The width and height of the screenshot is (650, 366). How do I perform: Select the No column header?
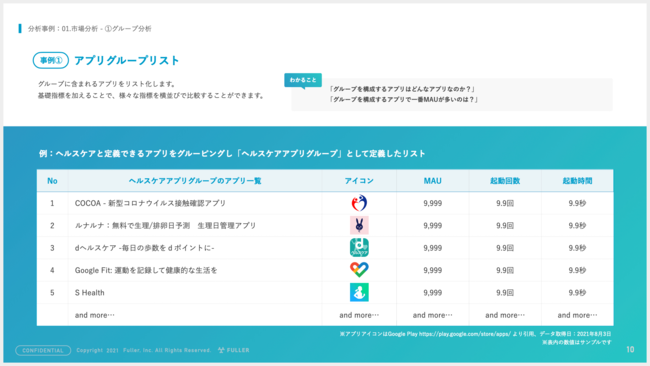click(x=52, y=181)
